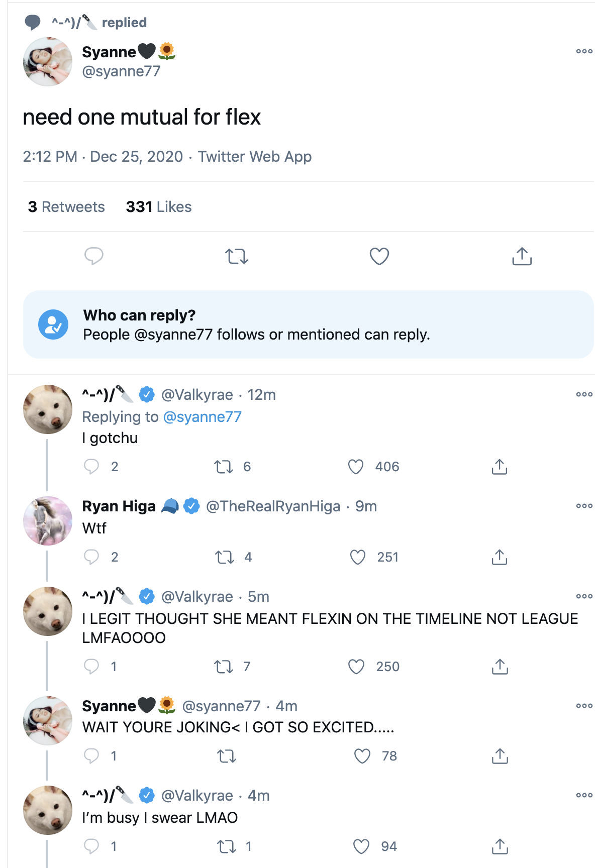View the 3 Retweets list
Viewport: 595px width, 868px height.
coord(66,207)
